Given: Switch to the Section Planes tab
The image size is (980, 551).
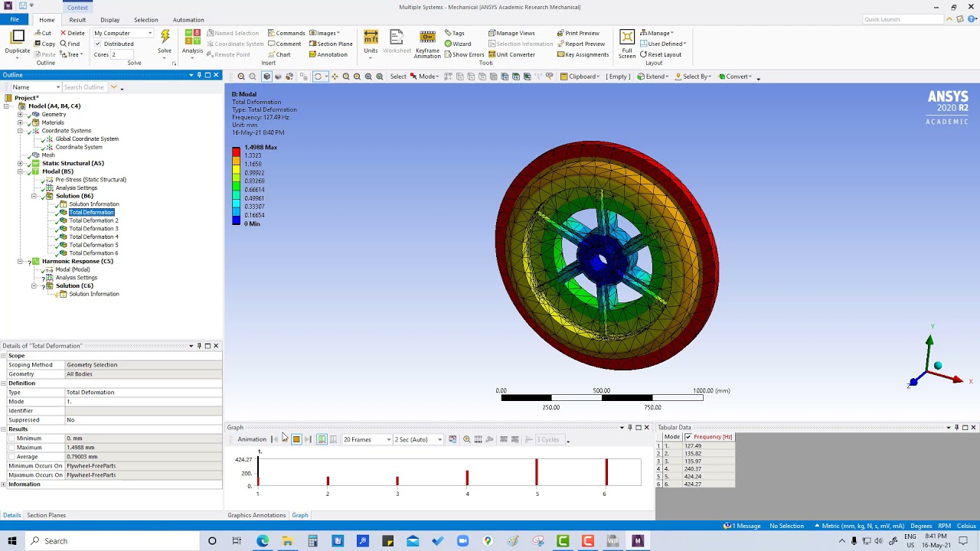Looking at the screenshot, I should tap(47, 515).
